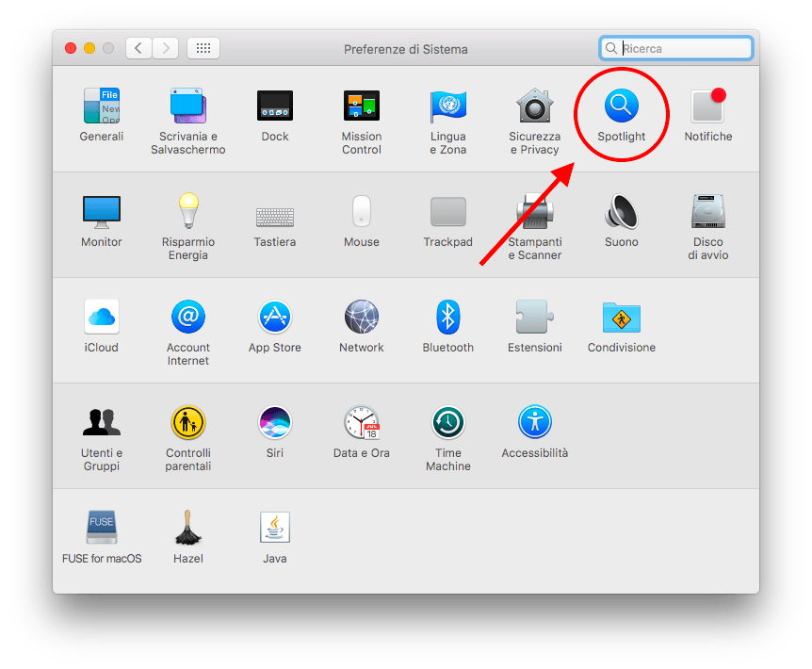The image size is (812, 669).
Task: Go back with the left chevron button
Action: coord(138,48)
